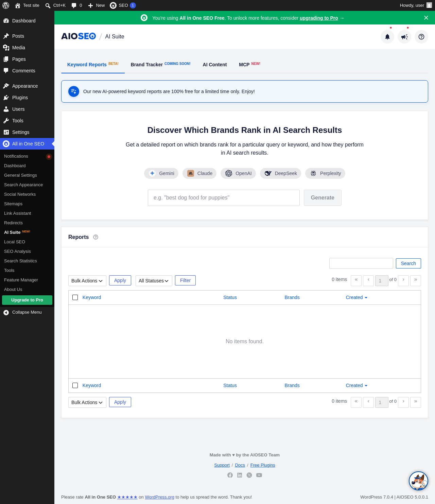
Task: Switch to the MCP tab
Action: 249,65
